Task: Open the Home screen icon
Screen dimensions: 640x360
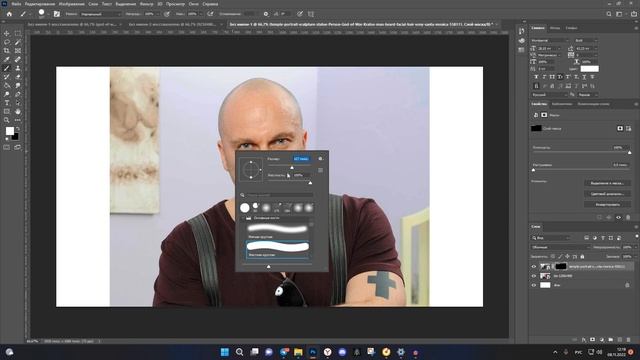Action: point(9,14)
